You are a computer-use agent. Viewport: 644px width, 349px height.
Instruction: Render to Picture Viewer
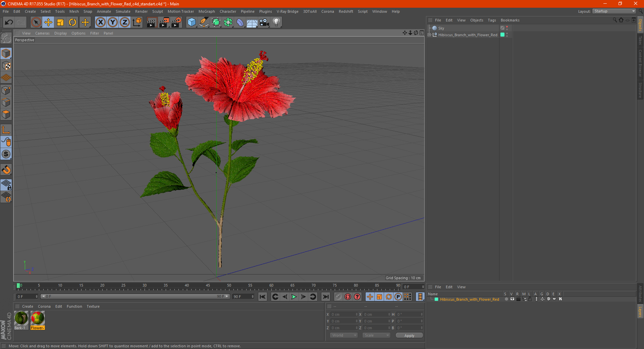pyautogui.click(x=164, y=22)
